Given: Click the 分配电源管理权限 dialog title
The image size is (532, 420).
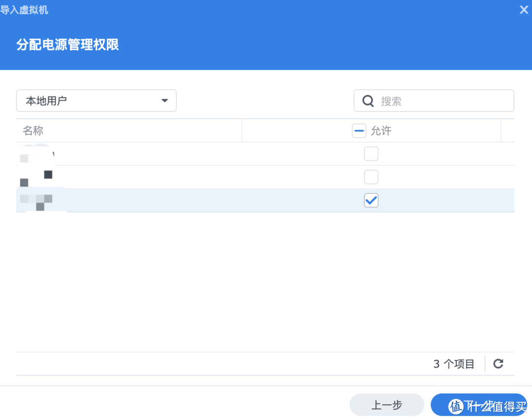Looking at the screenshot, I should pos(67,44).
